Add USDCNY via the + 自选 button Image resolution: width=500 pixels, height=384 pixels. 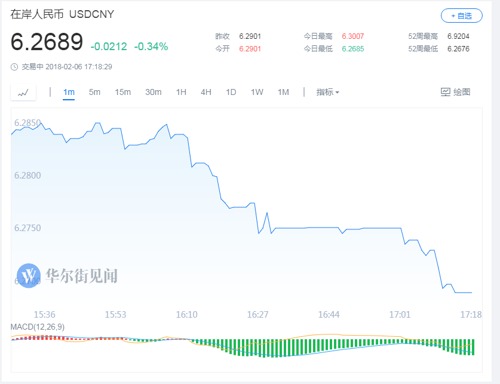coord(462,16)
